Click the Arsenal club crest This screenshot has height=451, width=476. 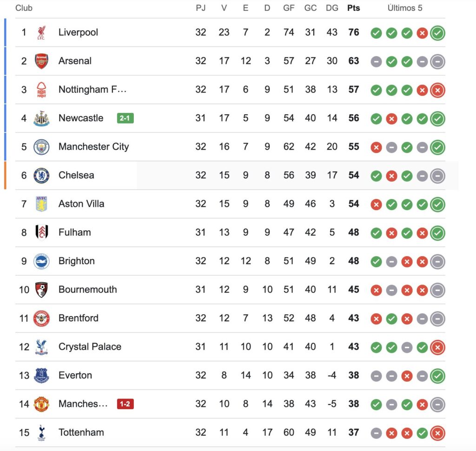[41, 61]
